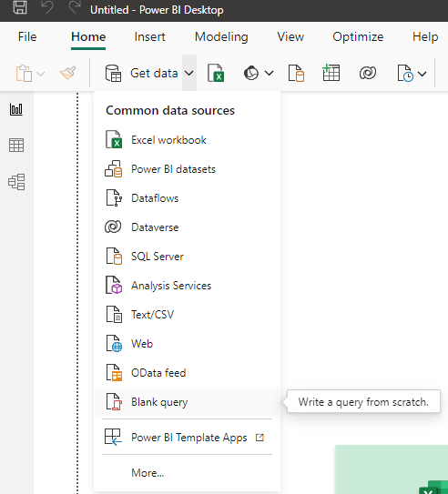Click the Enter data table icon
This screenshot has width=448, height=494.
point(331,73)
